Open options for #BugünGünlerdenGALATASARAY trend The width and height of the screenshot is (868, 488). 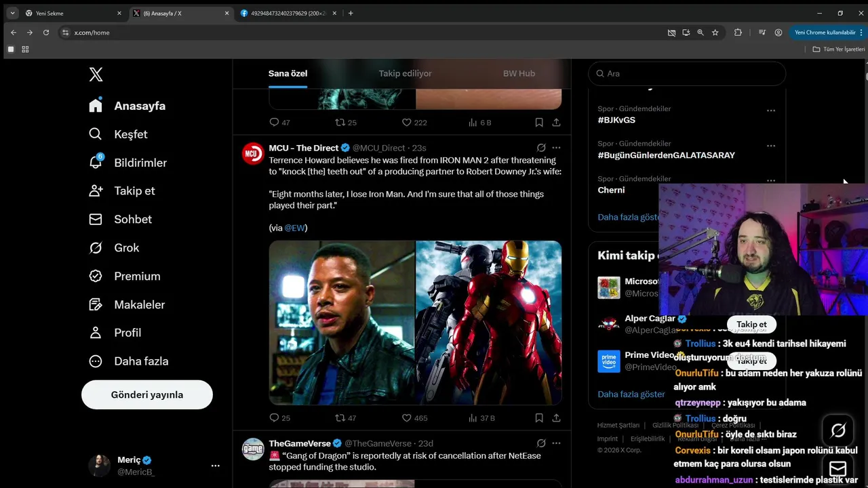coord(771,146)
